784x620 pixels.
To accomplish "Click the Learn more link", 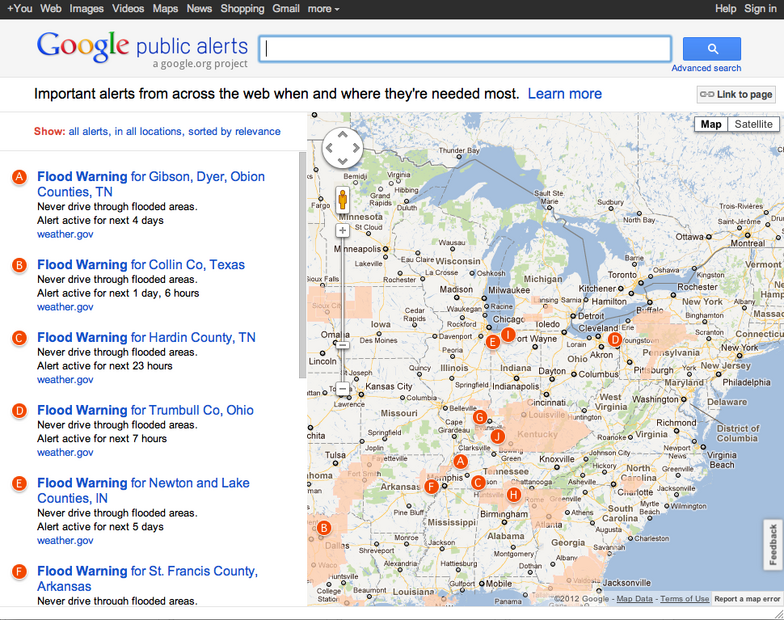I will tap(564, 94).
